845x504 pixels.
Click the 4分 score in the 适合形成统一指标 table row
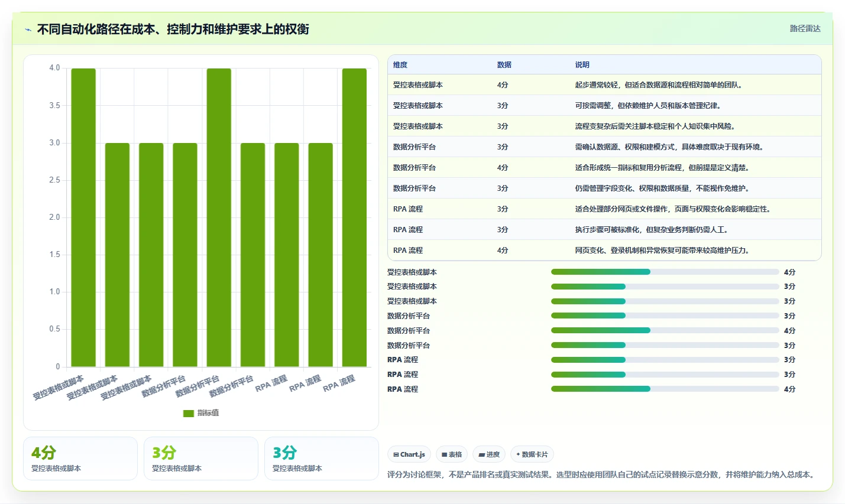pos(503,168)
